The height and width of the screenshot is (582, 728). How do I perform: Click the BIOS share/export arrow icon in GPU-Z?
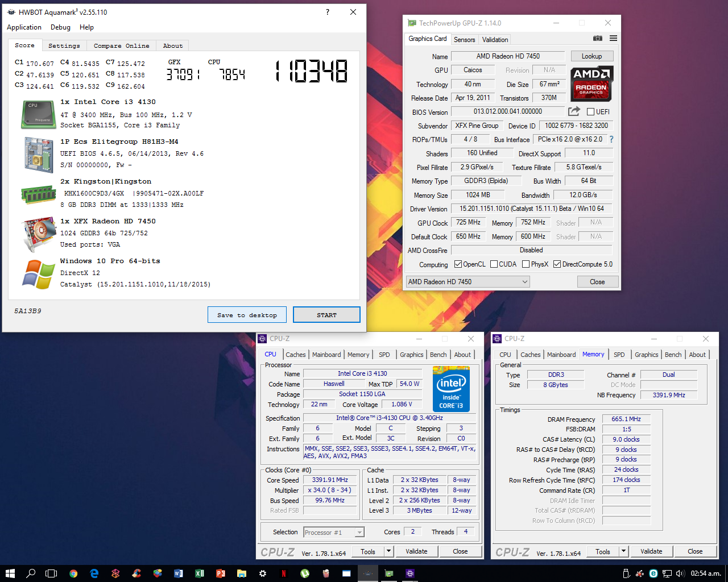574,111
